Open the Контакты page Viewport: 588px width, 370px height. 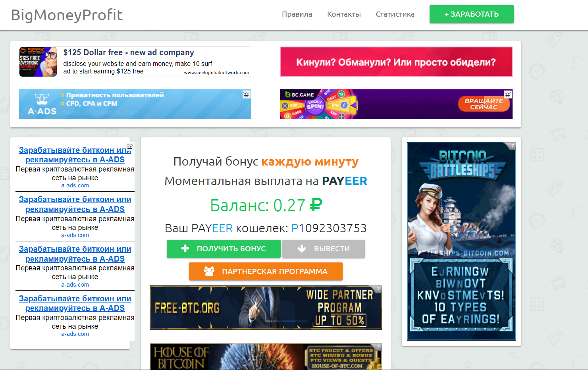pos(344,14)
